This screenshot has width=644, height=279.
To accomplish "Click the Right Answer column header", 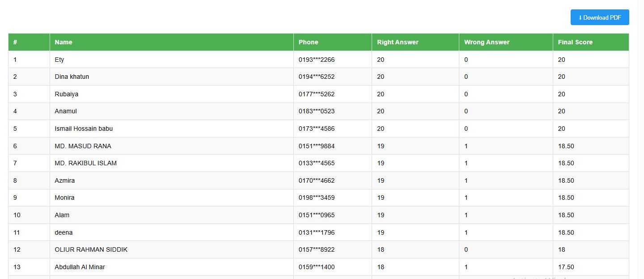I will pyautogui.click(x=398, y=42).
